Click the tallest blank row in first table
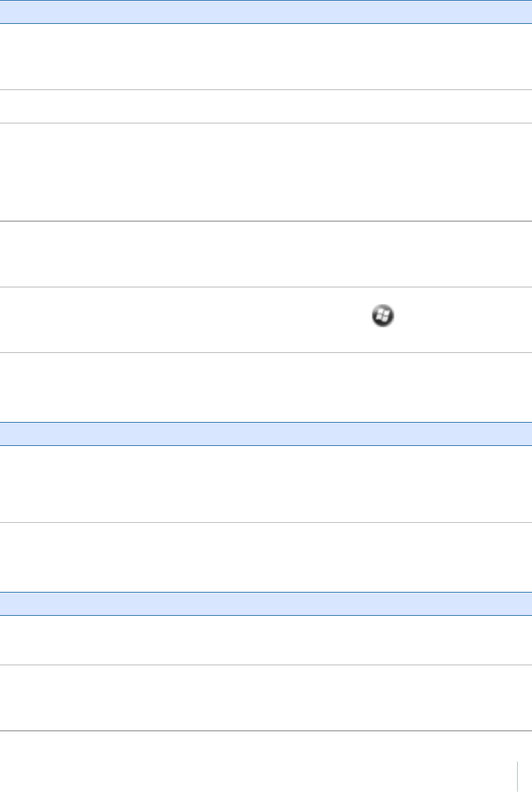 [266, 172]
